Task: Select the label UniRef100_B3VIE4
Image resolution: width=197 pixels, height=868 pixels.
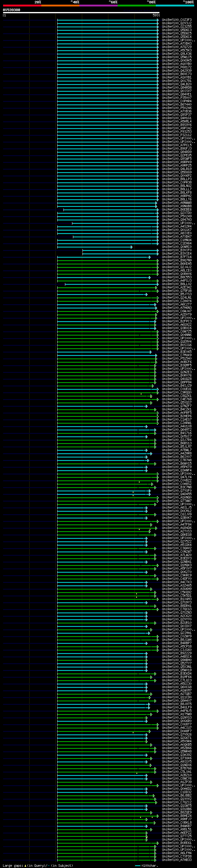Action: point(177,253)
